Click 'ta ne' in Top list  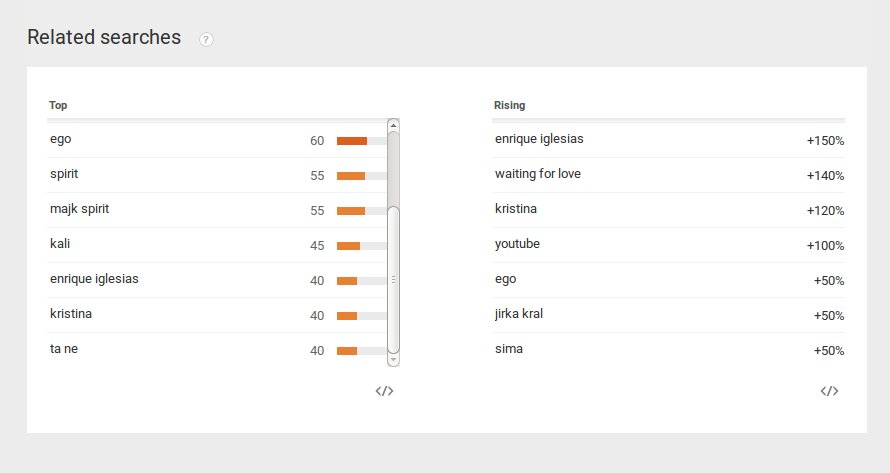point(63,349)
